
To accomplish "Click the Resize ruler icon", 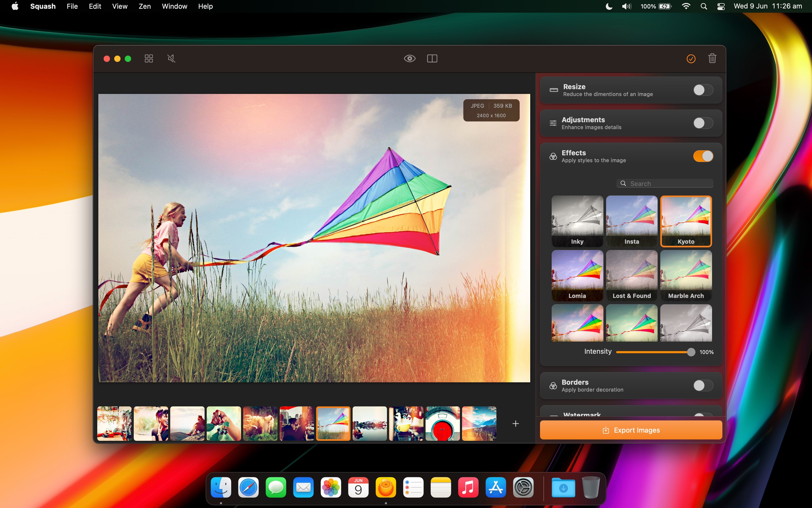I will point(554,90).
